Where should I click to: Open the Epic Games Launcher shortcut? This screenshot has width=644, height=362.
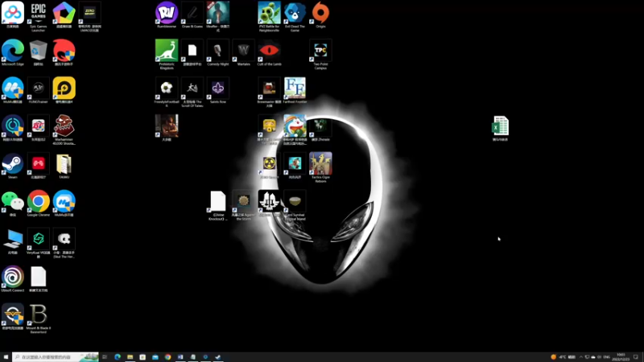[x=38, y=15]
